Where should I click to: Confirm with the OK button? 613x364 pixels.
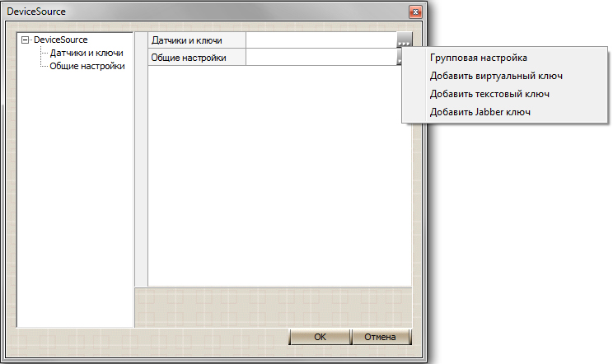point(320,337)
